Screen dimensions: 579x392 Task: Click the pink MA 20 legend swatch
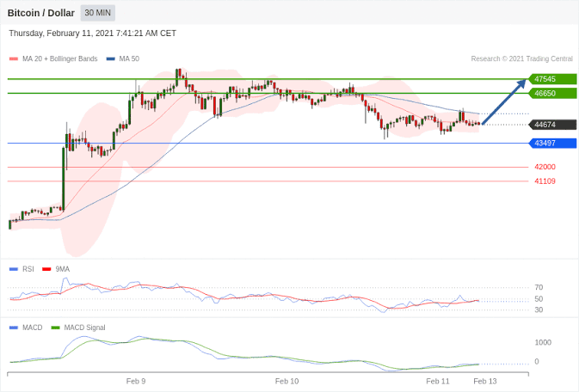point(14,58)
